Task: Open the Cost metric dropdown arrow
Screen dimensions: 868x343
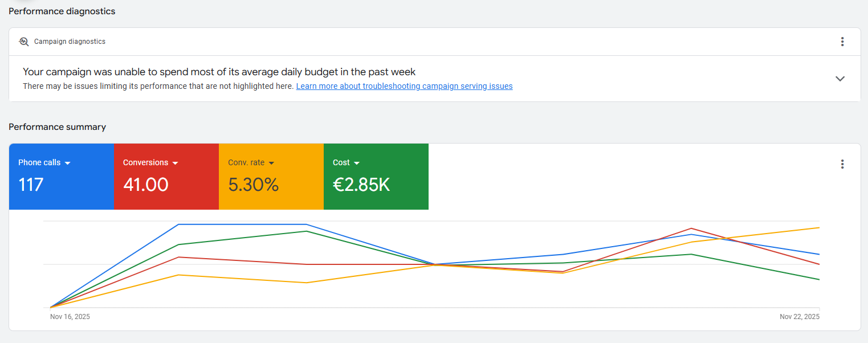Action: [x=357, y=163]
